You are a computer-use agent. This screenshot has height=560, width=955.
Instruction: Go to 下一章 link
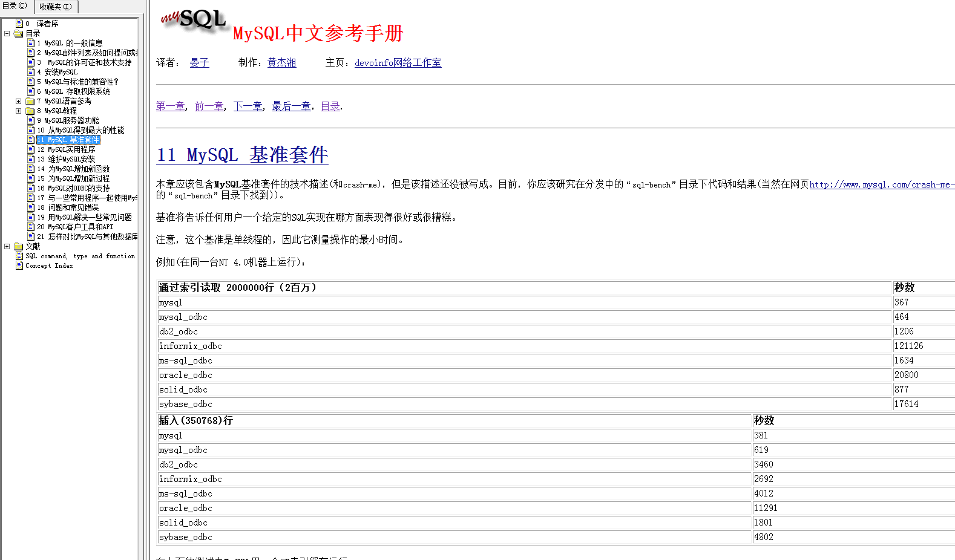click(248, 106)
